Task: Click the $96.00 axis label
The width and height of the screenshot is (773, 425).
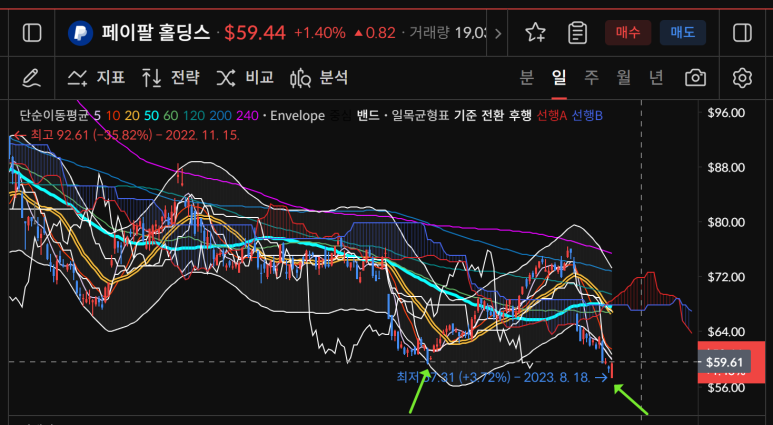Action: [x=726, y=113]
